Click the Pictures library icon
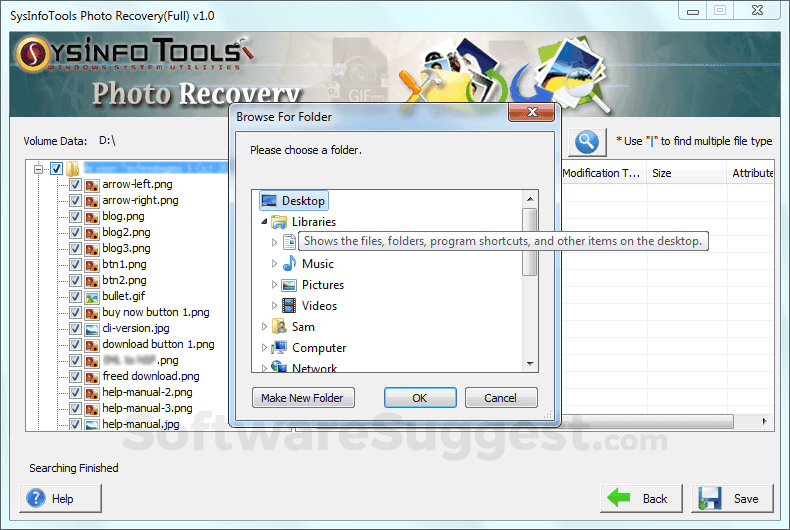790x530 pixels. [289, 285]
